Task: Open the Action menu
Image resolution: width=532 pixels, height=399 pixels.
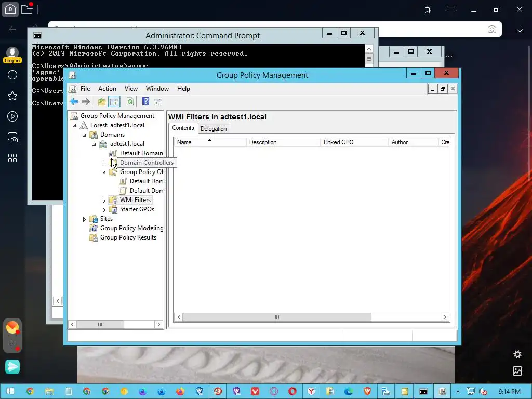Action: [x=107, y=89]
